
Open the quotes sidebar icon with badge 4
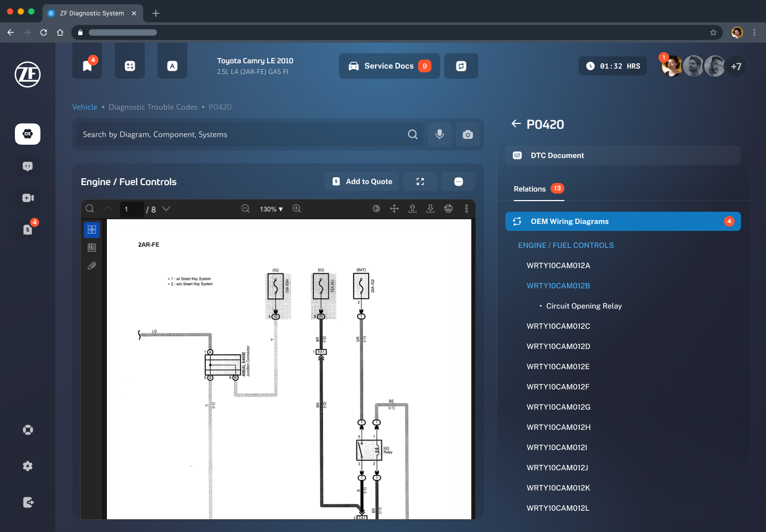pyautogui.click(x=28, y=230)
